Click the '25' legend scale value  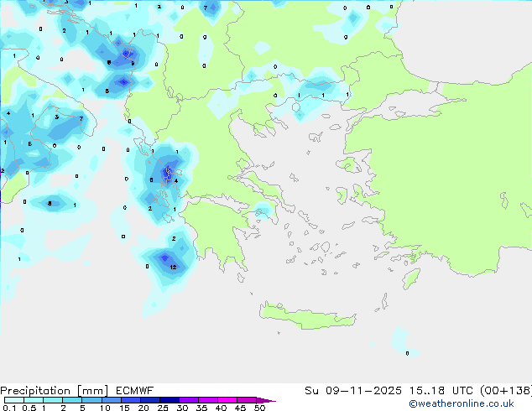point(163,408)
